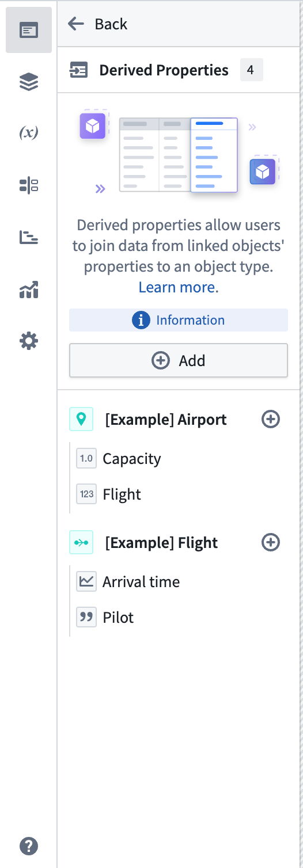Screen dimensions: 303x868
Task: Click plus icon next to [Example] Airport
Action: coord(271,419)
